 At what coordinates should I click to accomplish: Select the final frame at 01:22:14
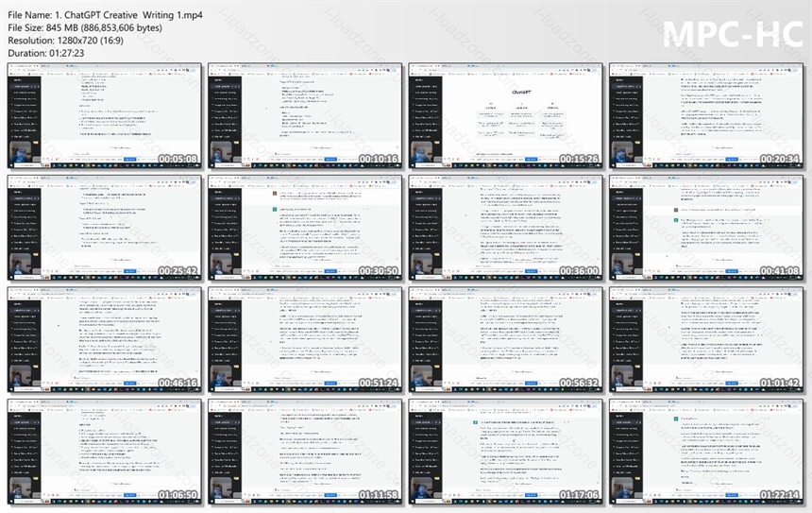(x=706, y=452)
